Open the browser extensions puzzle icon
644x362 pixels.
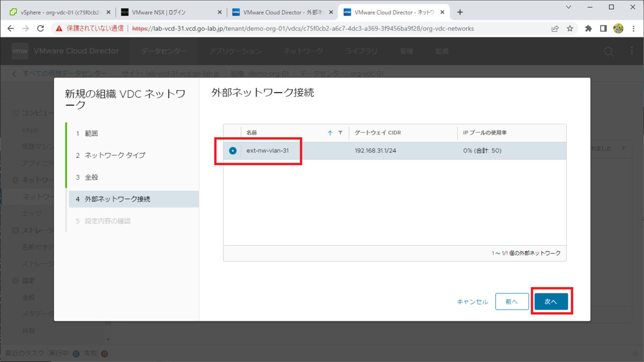589,28
